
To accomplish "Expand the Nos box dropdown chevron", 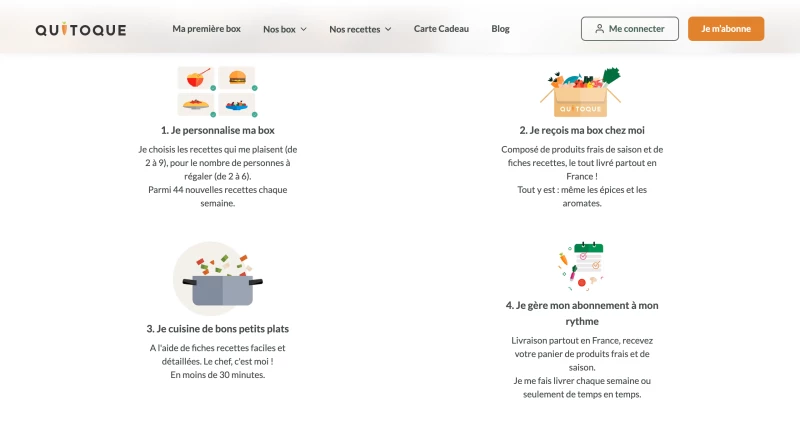I will point(304,30).
